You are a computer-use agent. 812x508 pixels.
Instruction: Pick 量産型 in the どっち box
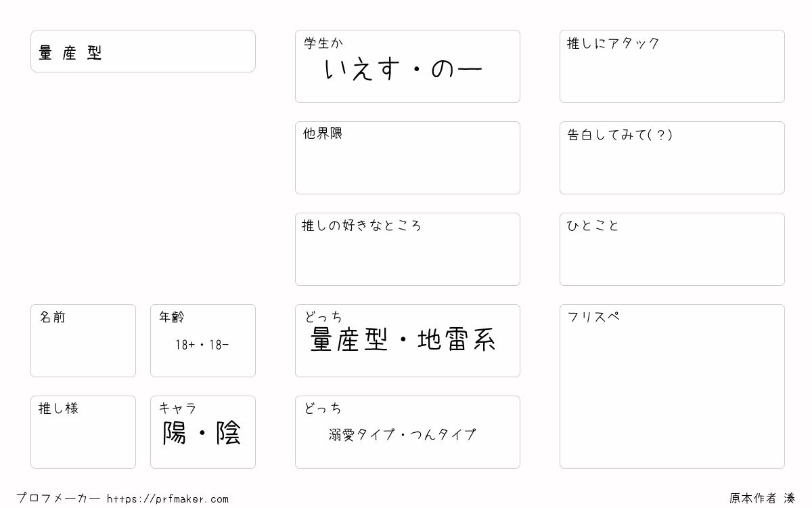(x=349, y=340)
